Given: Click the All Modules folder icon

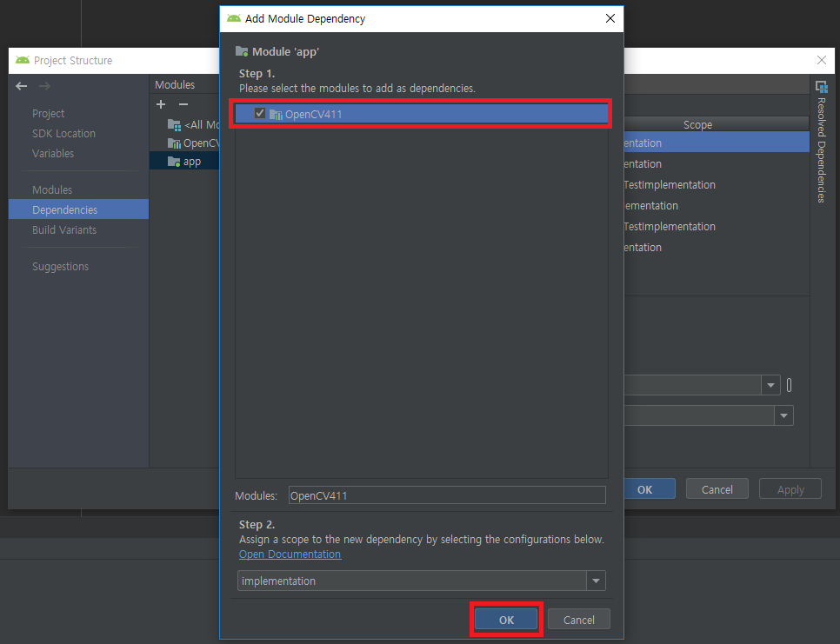Looking at the screenshot, I should 174,125.
